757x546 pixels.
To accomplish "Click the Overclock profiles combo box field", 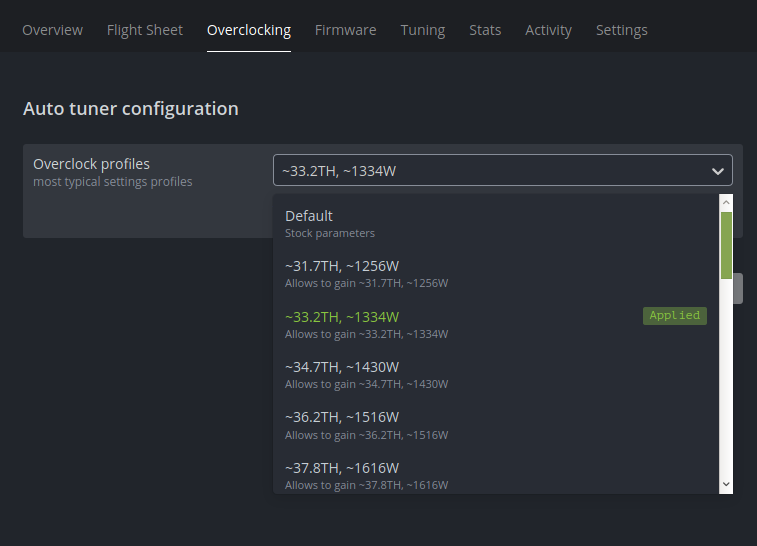I will pyautogui.click(x=490, y=171).
